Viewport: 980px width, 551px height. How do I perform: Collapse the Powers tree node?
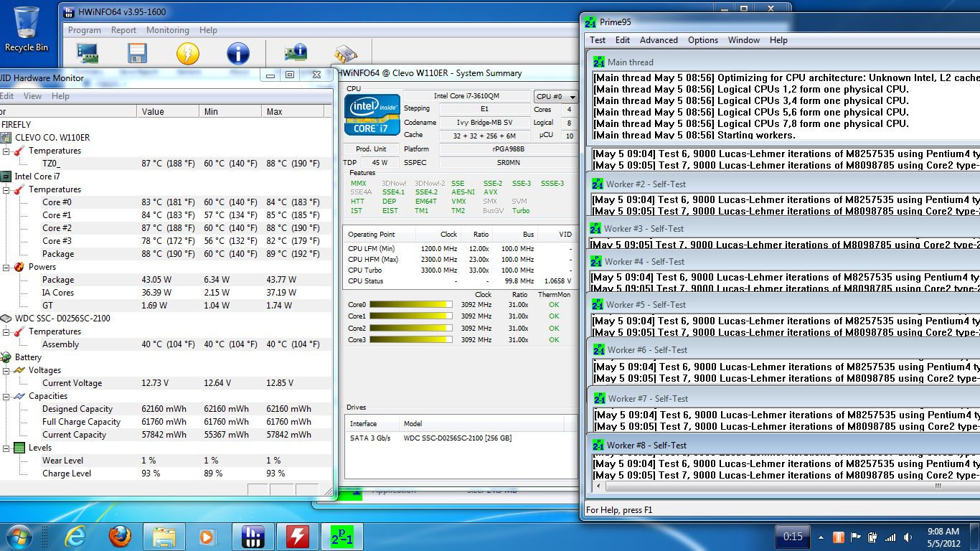click(6, 267)
